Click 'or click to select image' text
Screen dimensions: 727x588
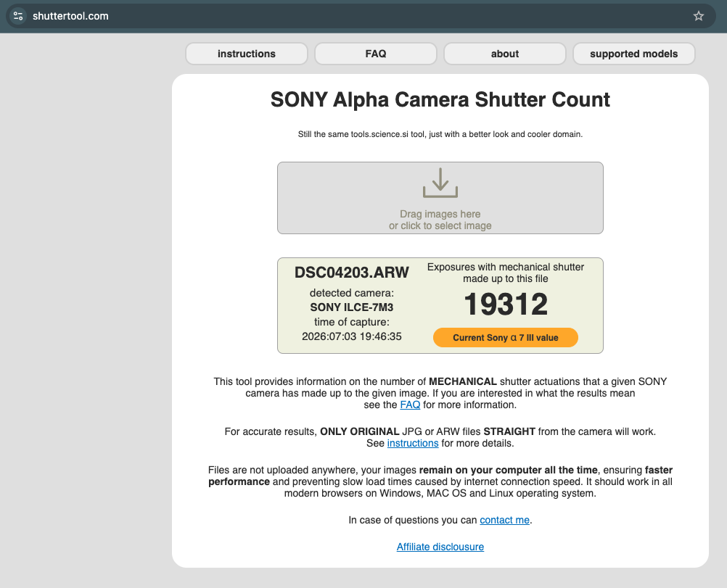tap(440, 225)
